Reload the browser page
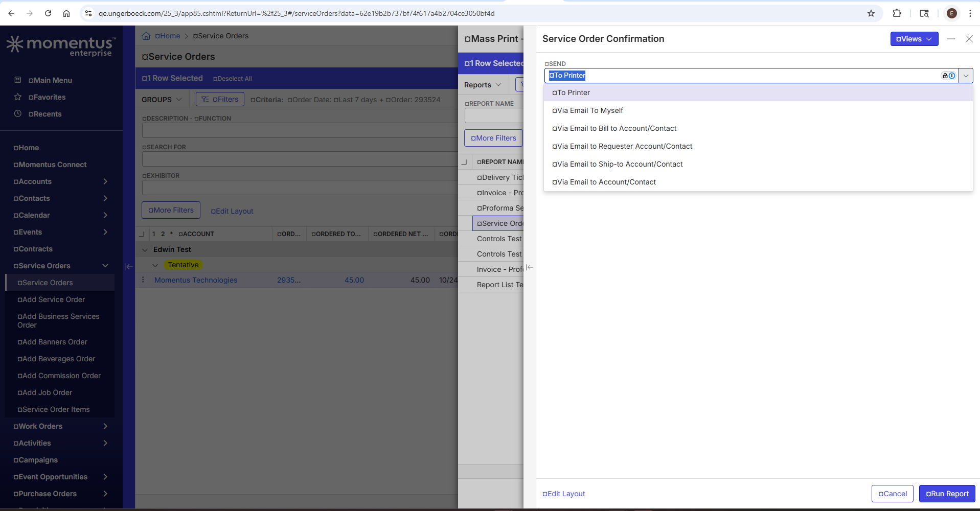980x511 pixels. pos(48,13)
